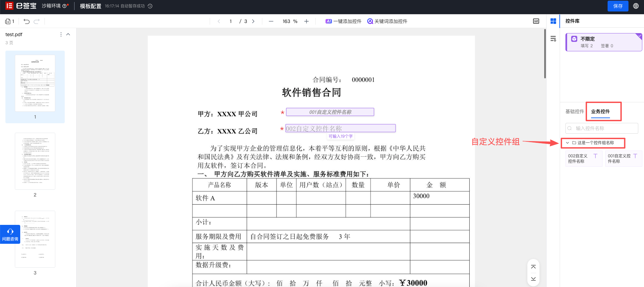Click the 沙箱环境 label
644x287 pixels.
coord(51,6)
